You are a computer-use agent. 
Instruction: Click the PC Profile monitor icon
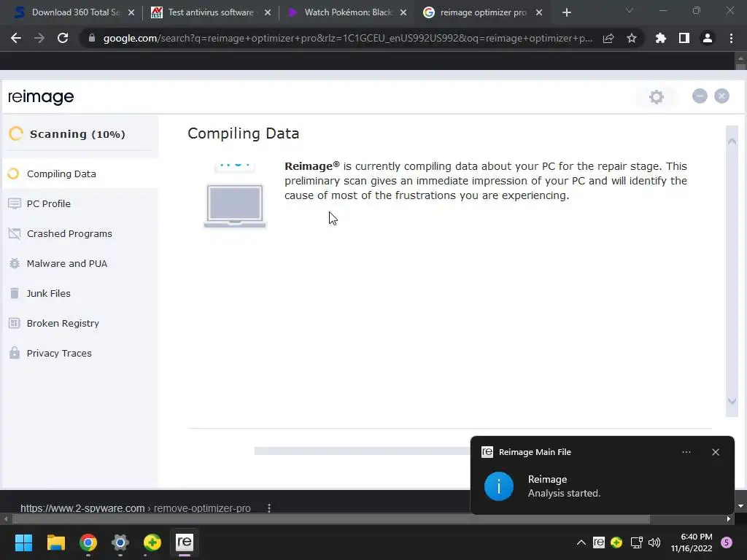click(15, 204)
